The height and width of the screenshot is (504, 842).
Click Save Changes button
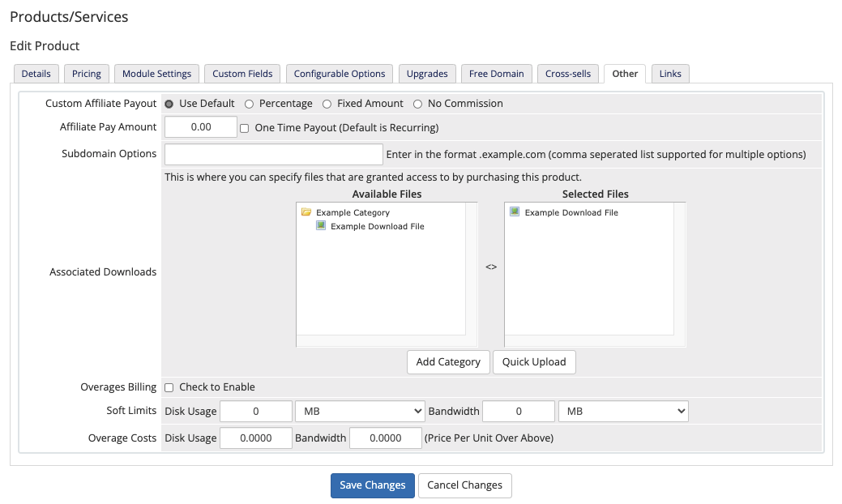tap(373, 485)
